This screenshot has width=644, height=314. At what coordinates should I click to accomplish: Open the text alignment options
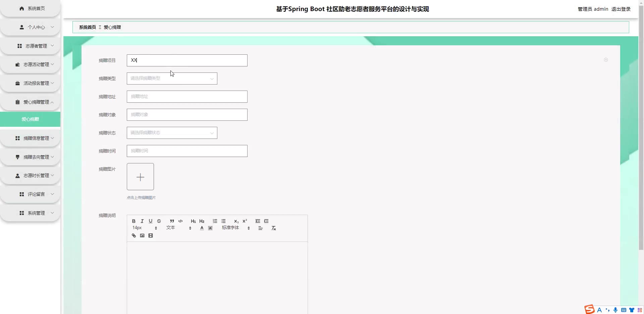tap(261, 228)
